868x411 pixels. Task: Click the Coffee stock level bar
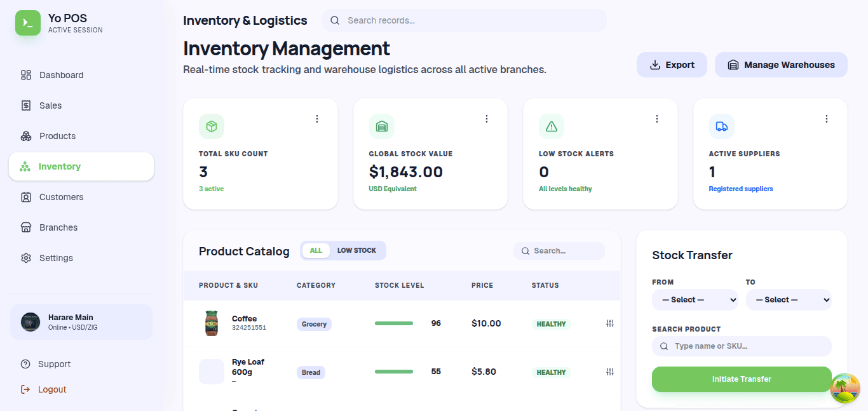tap(394, 323)
